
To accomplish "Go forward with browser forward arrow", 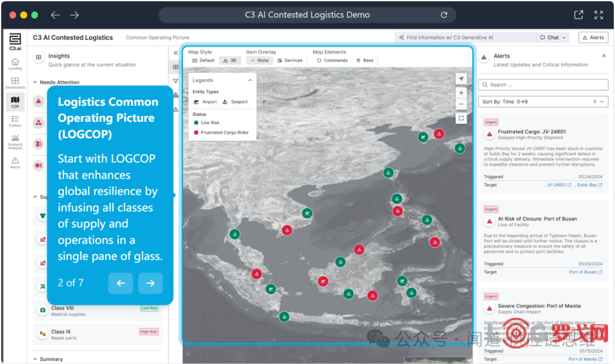I will tap(74, 15).
